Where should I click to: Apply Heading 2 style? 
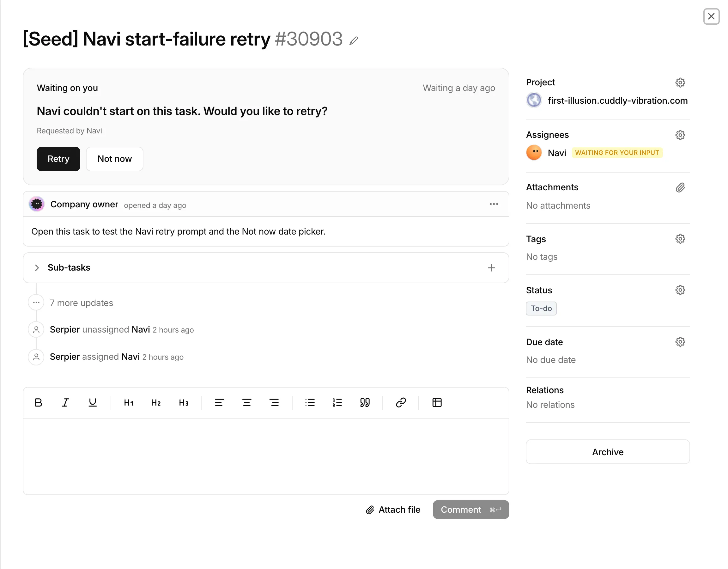click(156, 403)
